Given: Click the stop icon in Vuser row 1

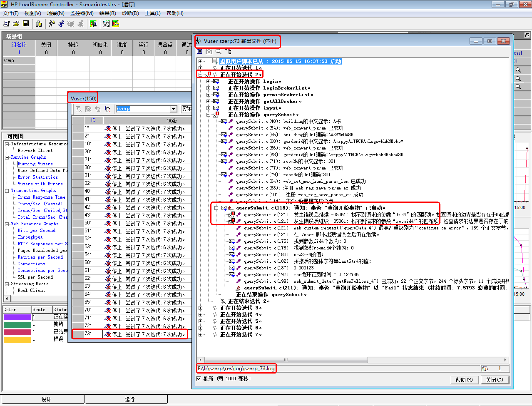Looking at the screenshot, I should click(x=108, y=128).
